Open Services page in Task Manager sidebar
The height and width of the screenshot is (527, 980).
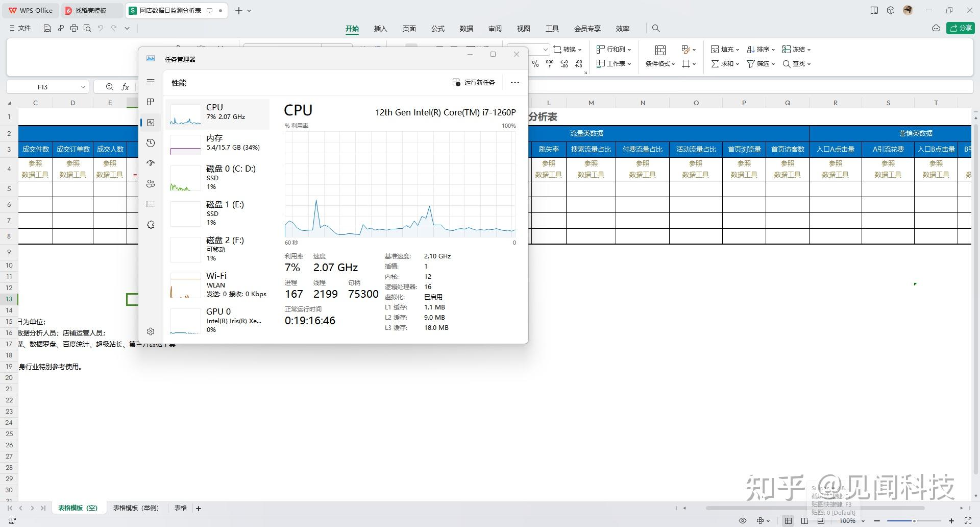[150, 225]
